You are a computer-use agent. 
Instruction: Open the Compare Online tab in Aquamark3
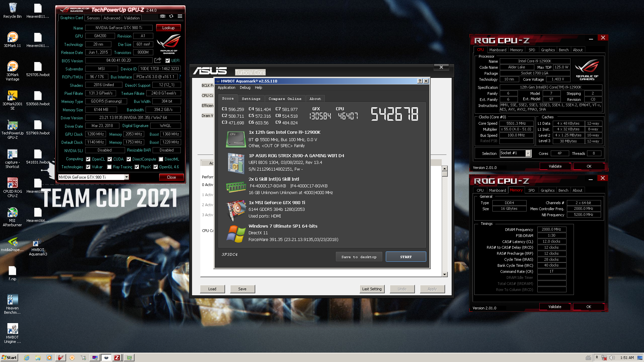point(285,99)
